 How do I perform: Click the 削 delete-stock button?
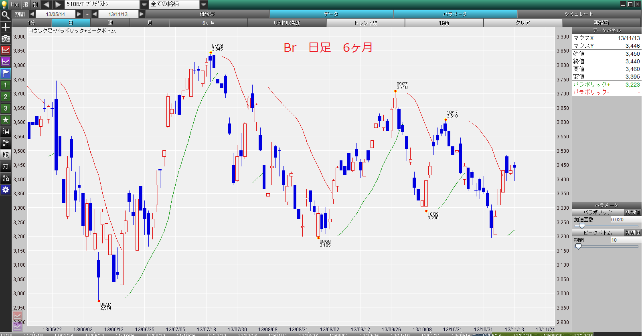coord(35,4)
